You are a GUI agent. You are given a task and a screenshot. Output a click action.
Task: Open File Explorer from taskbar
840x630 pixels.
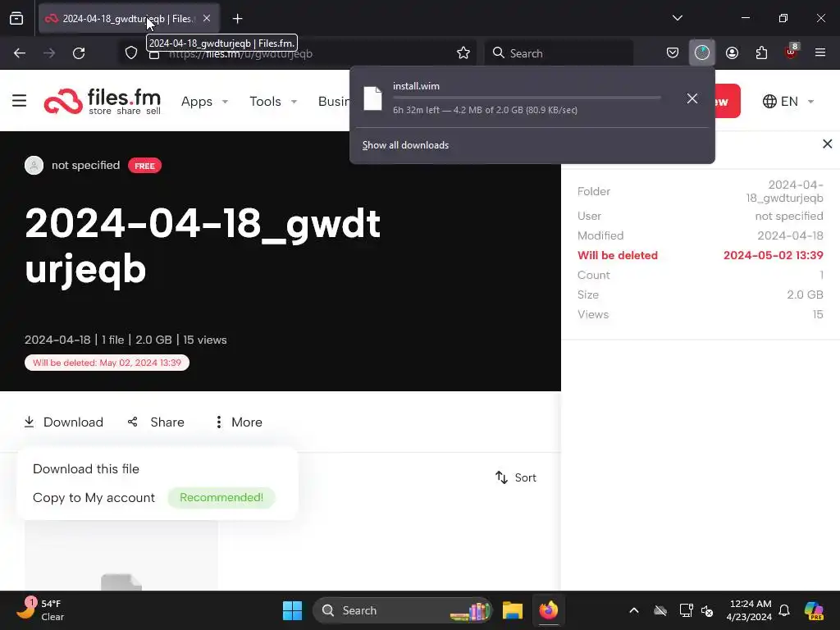513,610
